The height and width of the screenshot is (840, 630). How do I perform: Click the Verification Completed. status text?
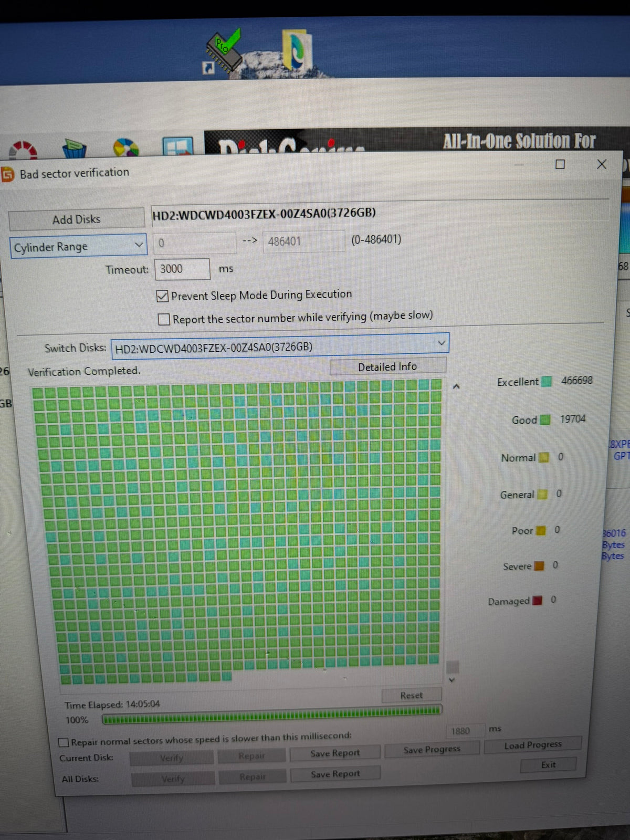tap(84, 371)
